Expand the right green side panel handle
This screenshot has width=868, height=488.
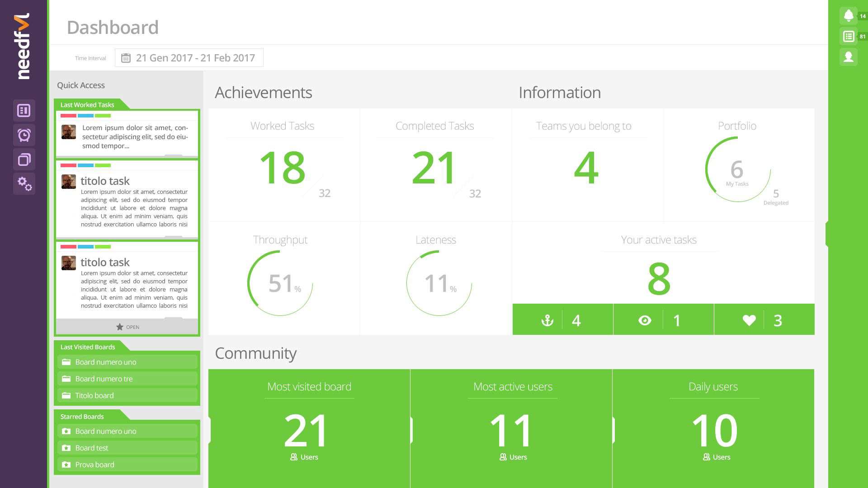(x=827, y=234)
